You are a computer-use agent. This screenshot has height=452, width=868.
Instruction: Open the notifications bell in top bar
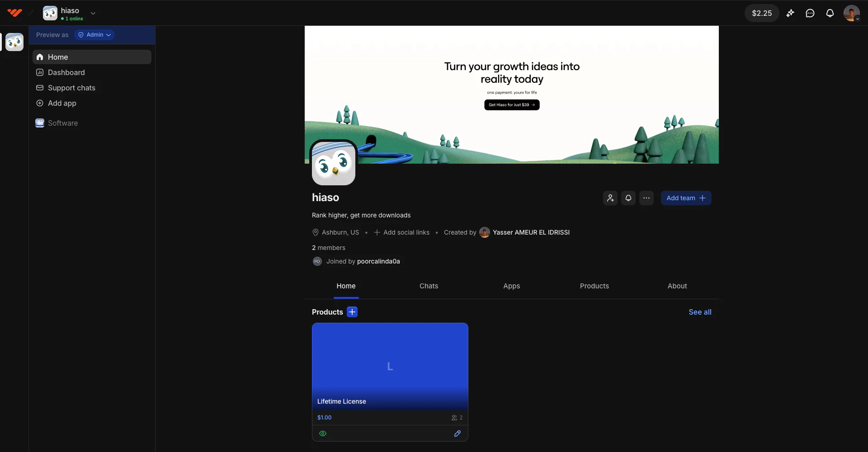[830, 13]
